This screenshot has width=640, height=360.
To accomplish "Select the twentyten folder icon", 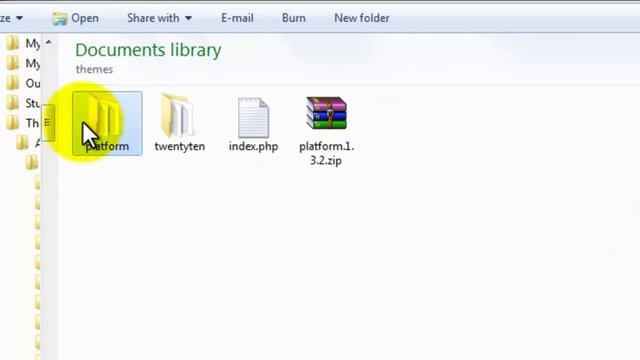I will [x=178, y=115].
